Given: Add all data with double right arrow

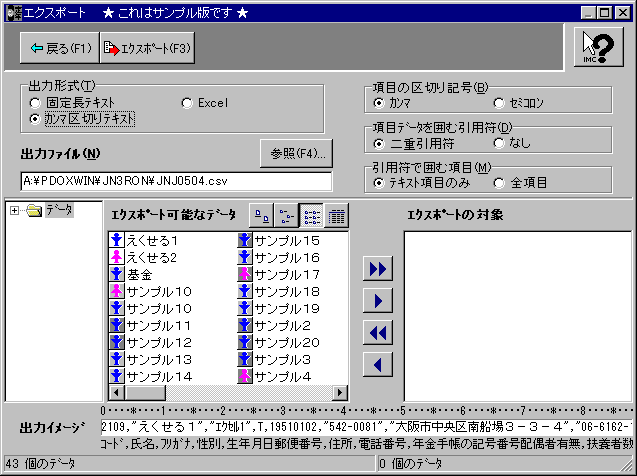Looking at the screenshot, I should 377,268.
